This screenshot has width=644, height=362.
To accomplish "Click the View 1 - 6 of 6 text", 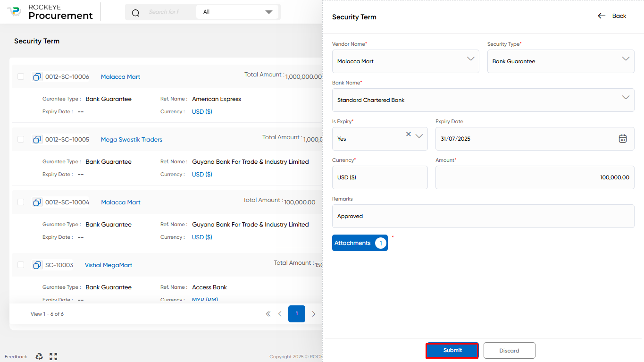I will tap(47, 314).
